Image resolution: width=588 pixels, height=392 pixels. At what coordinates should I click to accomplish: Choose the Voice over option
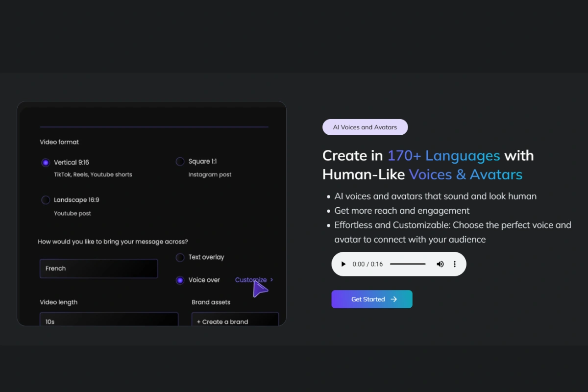click(180, 280)
